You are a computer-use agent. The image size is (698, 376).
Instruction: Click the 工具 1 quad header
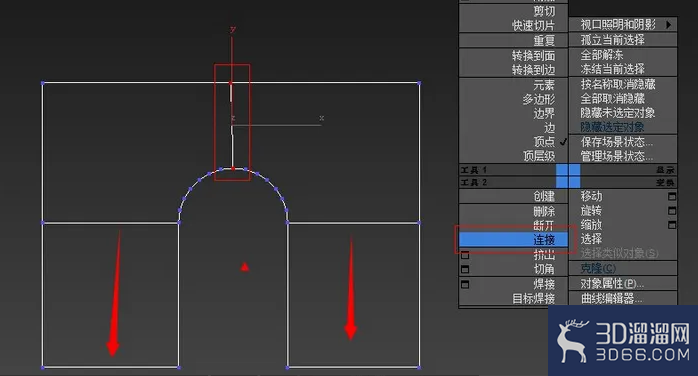point(474,170)
